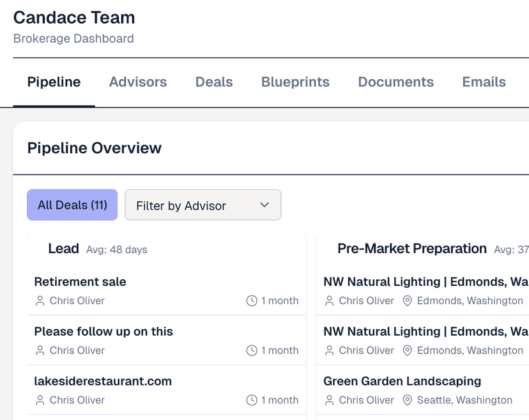The width and height of the screenshot is (529, 420).
Task: Open the Retirement sale deal
Action: [x=166, y=290]
